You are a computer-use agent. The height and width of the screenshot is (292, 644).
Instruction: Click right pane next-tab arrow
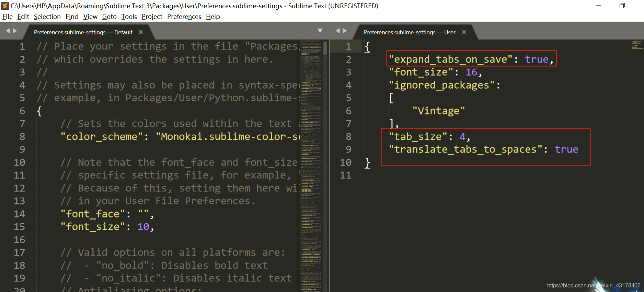click(x=345, y=31)
